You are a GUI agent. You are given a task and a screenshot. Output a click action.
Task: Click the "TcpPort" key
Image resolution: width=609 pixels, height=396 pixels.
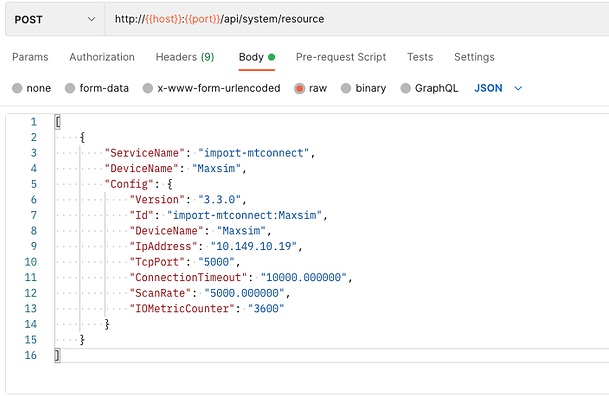pyautogui.click(x=157, y=262)
